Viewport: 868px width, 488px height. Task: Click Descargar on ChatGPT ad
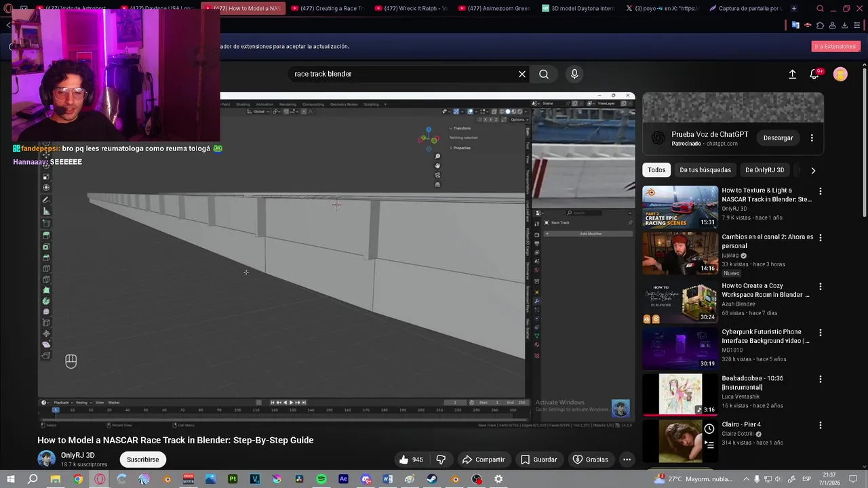pos(778,138)
